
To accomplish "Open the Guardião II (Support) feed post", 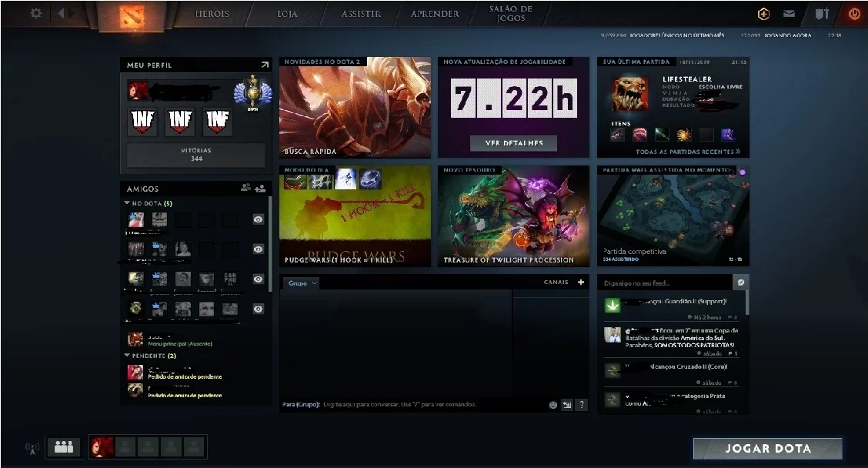I will coord(673,309).
